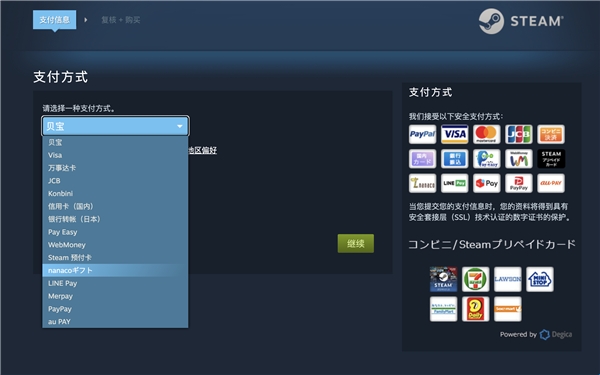Click the JCB card logo
The width and height of the screenshot is (600, 375).
(x=518, y=134)
